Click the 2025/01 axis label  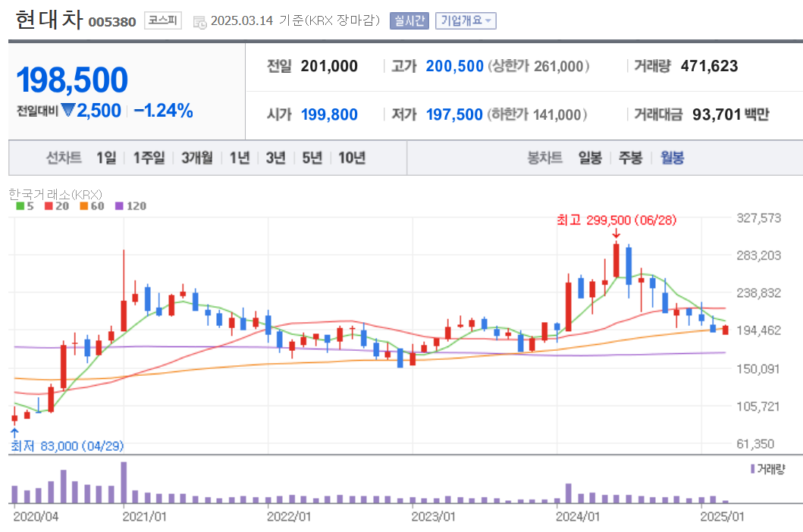click(722, 516)
